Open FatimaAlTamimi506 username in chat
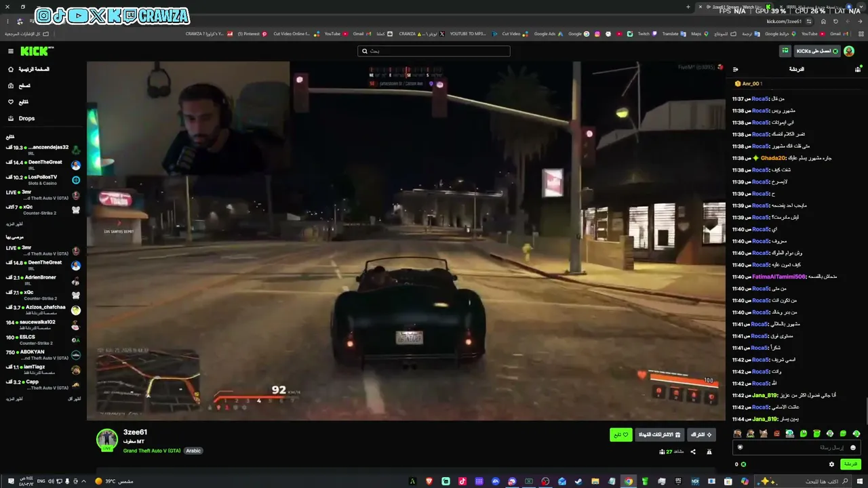This screenshot has height=488, width=868. (x=779, y=277)
